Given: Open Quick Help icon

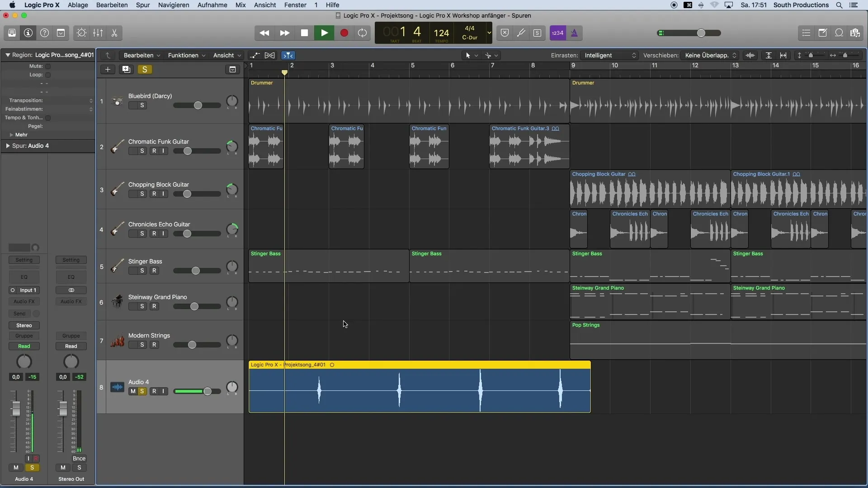Looking at the screenshot, I should click(45, 33).
